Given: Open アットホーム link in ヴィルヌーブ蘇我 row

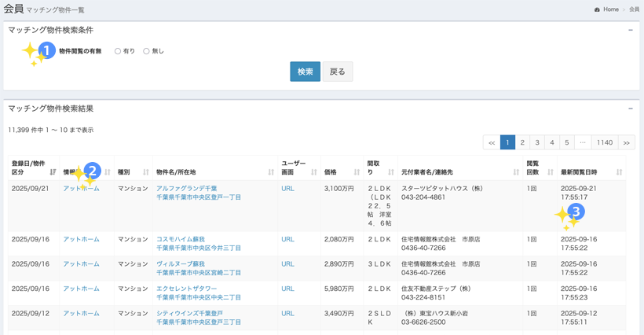Looking at the screenshot, I should point(82,264).
